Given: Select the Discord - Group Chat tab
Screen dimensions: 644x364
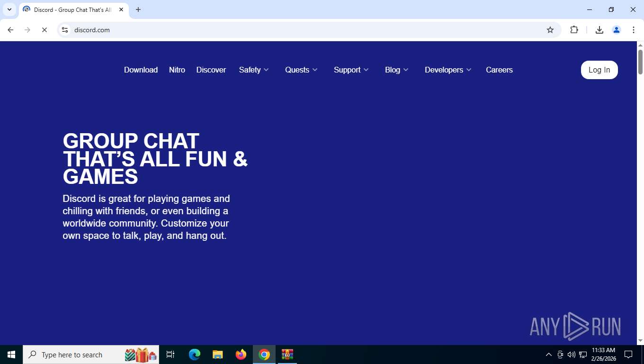Looking at the screenshot, I should pyautogui.click(x=73, y=10).
